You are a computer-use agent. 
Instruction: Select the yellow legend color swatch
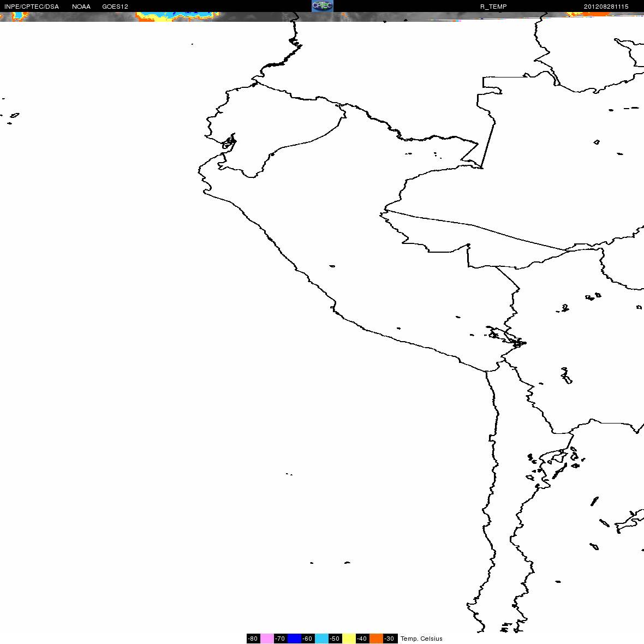pos(349,638)
